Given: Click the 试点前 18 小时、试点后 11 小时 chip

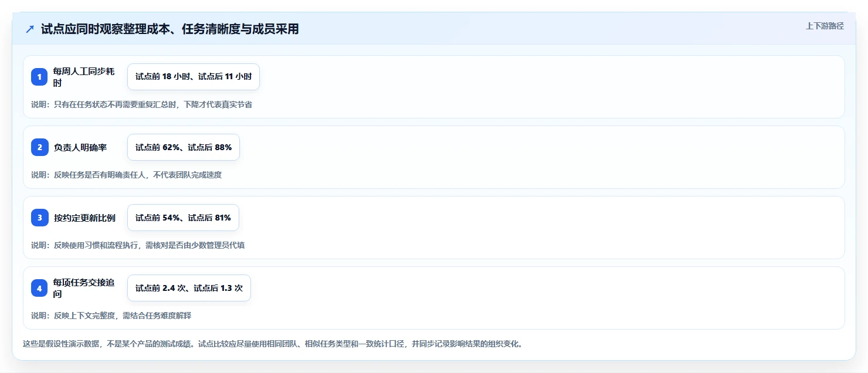Looking at the screenshot, I should pyautogui.click(x=194, y=77).
